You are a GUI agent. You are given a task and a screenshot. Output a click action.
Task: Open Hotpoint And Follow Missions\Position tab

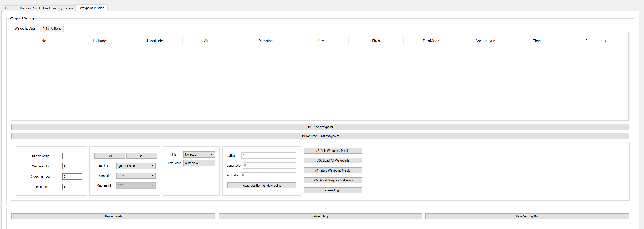pos(46,8)
